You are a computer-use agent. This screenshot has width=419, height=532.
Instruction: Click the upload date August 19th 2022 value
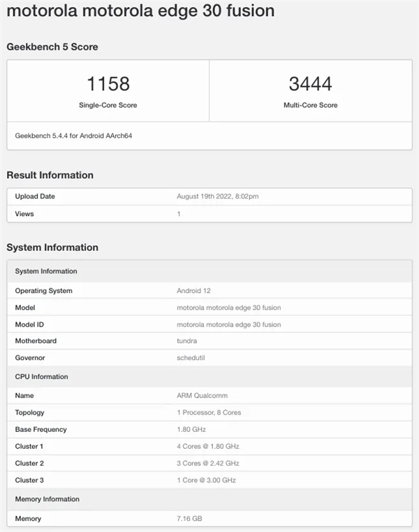pyautogui.click(x=217, y=196)
